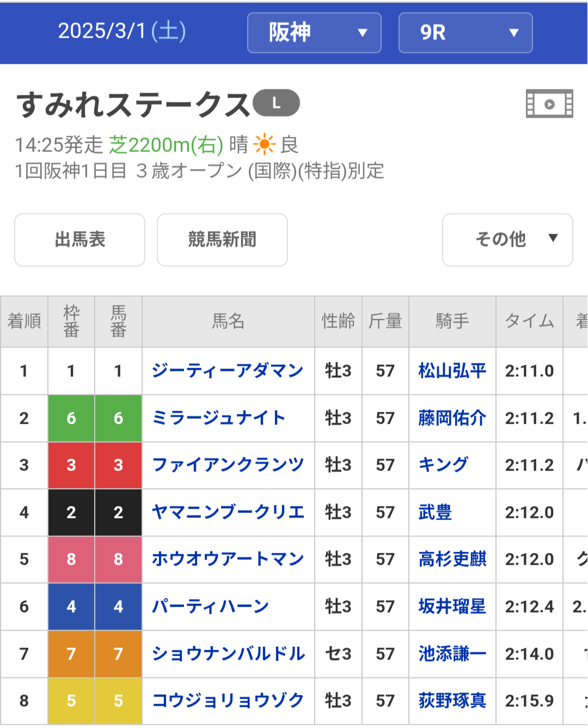This screenshot has height=728, width=588.
Task: Click the タイム column header
Action: point(529,321)
